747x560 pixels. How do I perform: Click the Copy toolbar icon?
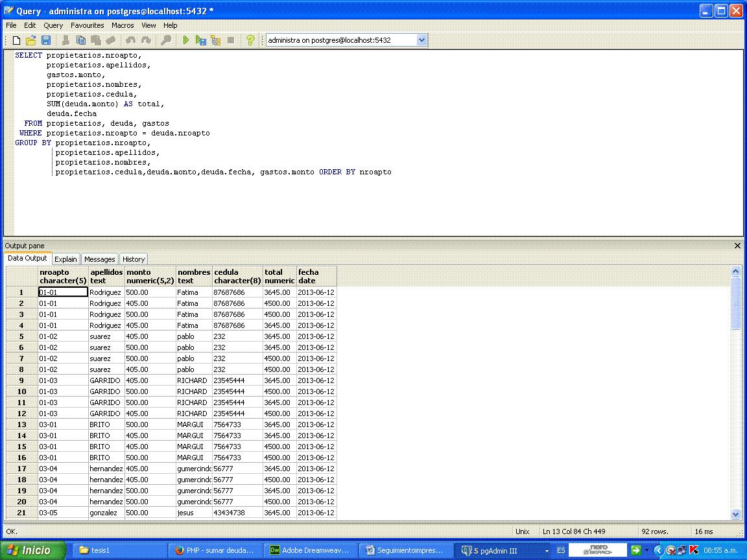(81, 40)
